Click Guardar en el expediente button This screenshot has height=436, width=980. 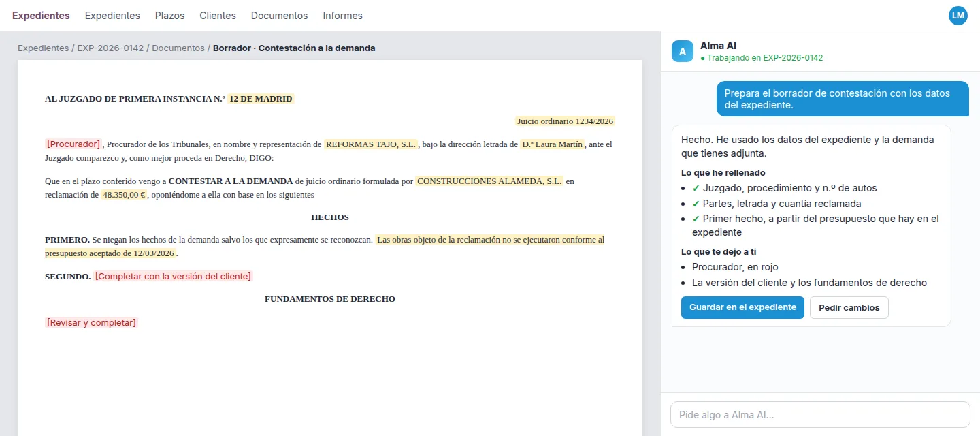click(742, 307)
